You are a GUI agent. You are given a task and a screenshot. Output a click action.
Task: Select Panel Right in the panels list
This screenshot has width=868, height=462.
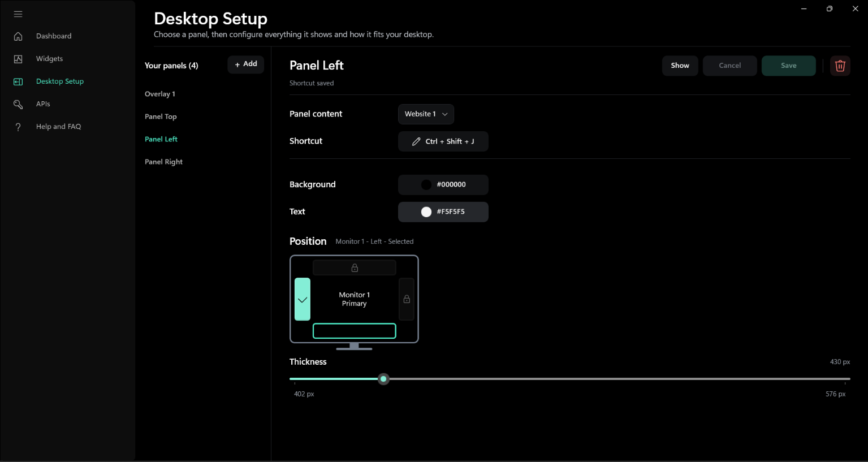point(163,162)
